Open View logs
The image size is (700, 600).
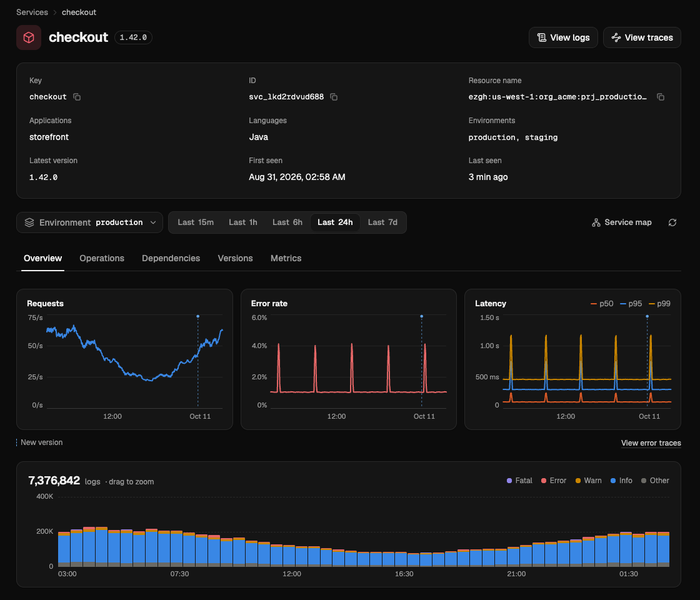(563, 37)
